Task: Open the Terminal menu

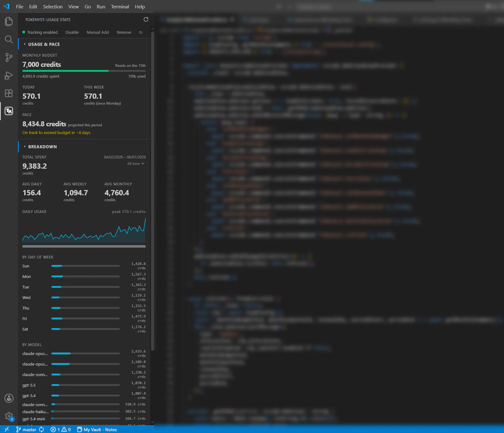Action: point(120,6)
